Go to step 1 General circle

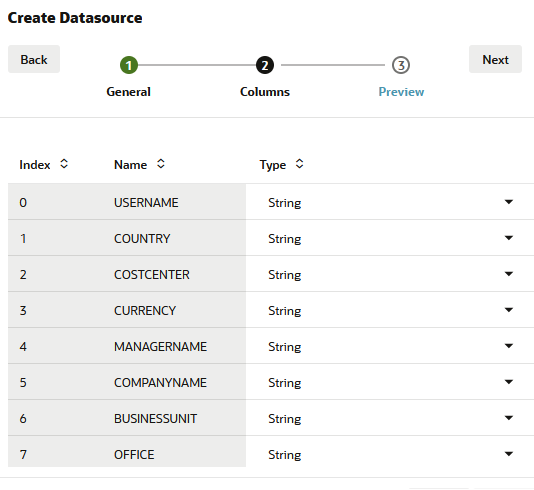click(x=129, y=65)
